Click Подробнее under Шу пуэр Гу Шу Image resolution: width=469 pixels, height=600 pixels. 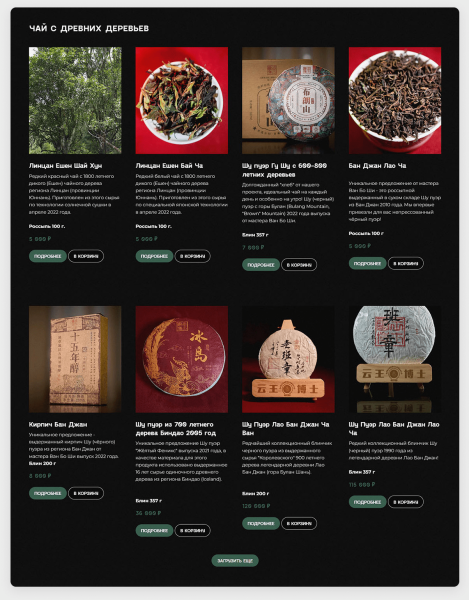[261, 265]
